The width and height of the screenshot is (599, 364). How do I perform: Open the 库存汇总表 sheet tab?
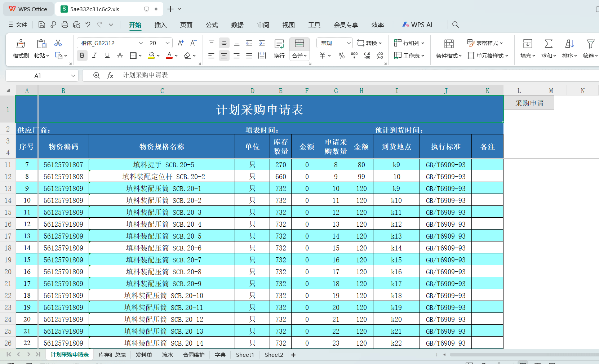(112, 355)
